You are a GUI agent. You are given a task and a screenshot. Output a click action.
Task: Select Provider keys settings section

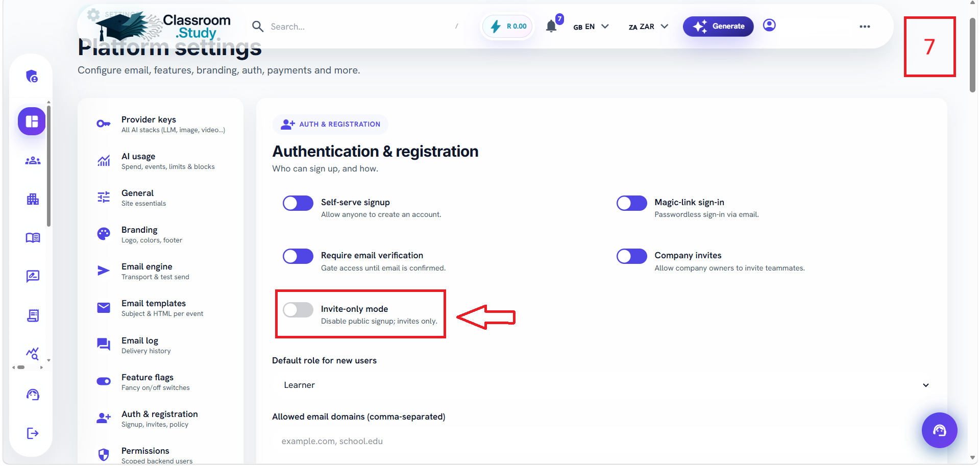point(161,124)
